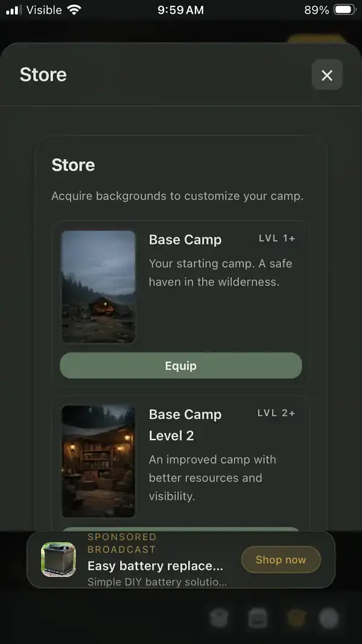The image size is (362, 644).
Task: Tap the Shop now button
Action: 281,560
